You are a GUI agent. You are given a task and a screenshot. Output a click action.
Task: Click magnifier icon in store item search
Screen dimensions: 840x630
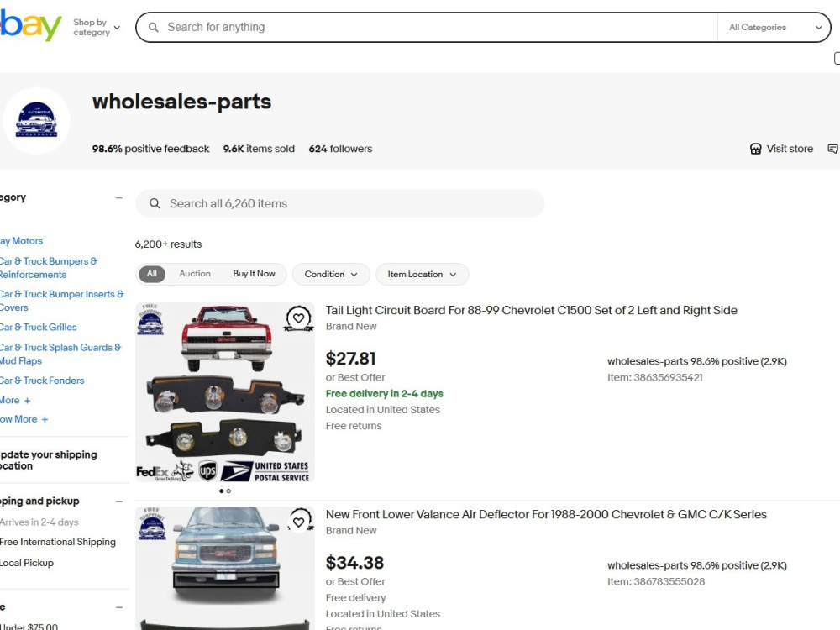pos(155,203)
